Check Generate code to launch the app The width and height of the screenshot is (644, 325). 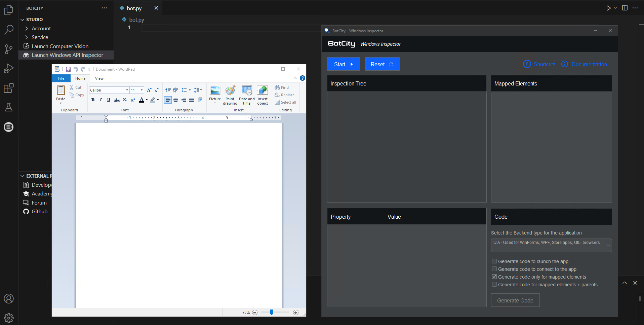click(x=494, y=261)
